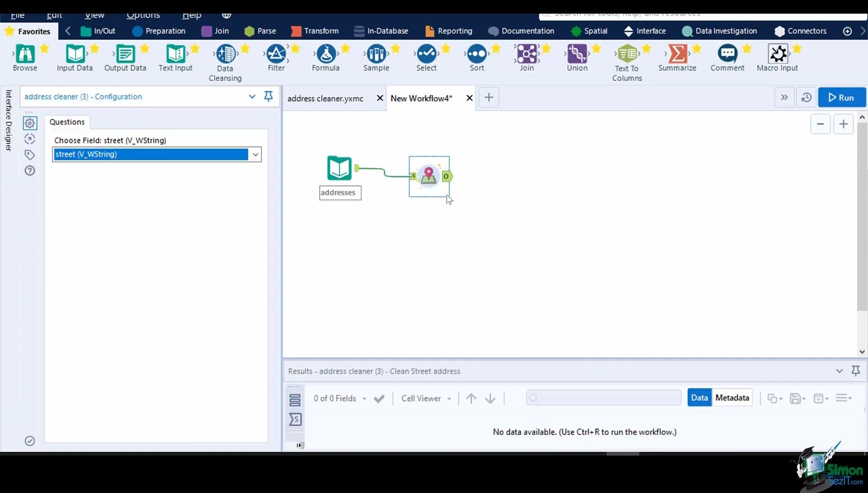Expand the Configuration window dropdown arrow

coord(252,96)
